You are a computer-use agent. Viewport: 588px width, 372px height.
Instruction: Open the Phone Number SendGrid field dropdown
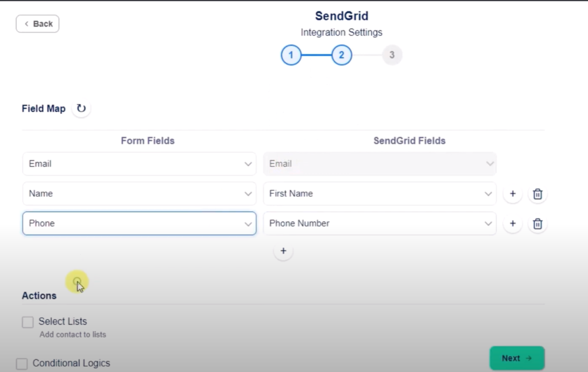tap(380, 224)
